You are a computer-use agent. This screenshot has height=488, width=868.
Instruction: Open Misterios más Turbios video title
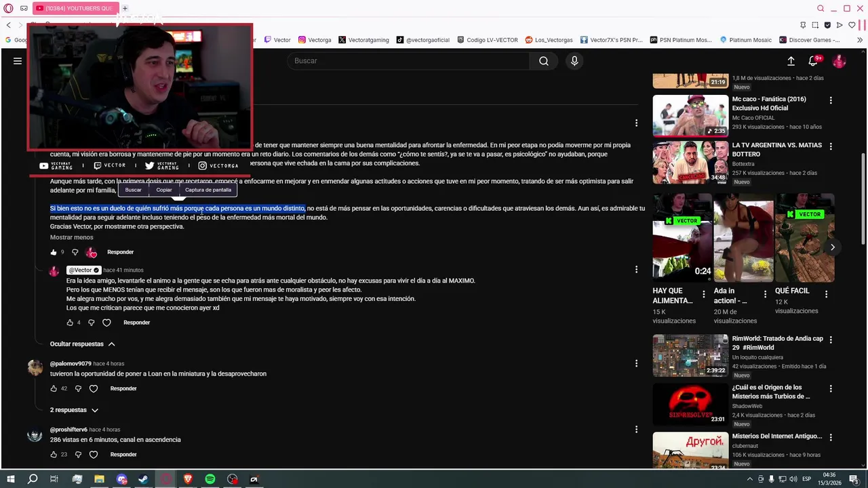coord(771,392)
